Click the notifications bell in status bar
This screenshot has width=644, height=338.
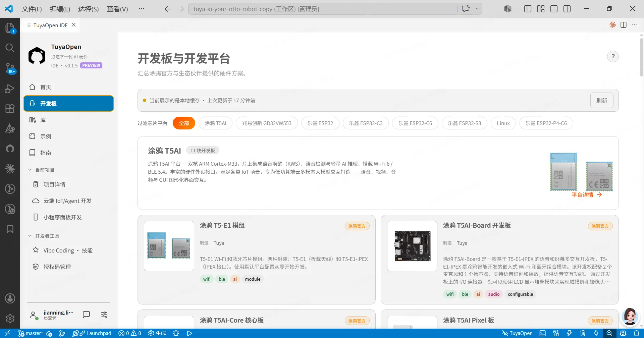pyautogui.click(x=637, y=333)
